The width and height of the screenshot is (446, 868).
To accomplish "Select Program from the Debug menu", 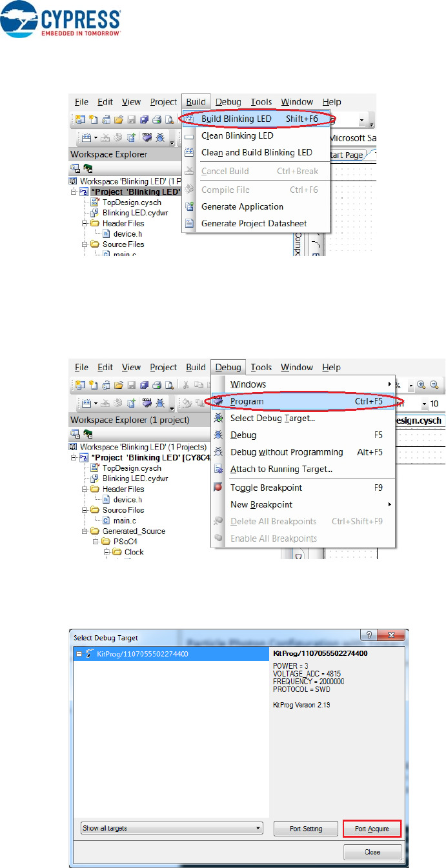I will [x=247, y=401].
